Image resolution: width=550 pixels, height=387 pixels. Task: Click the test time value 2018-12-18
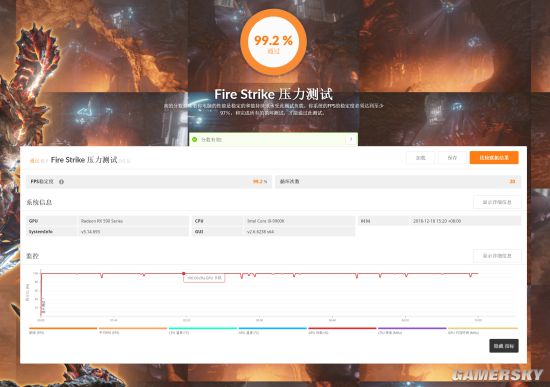tap(437, 221)
